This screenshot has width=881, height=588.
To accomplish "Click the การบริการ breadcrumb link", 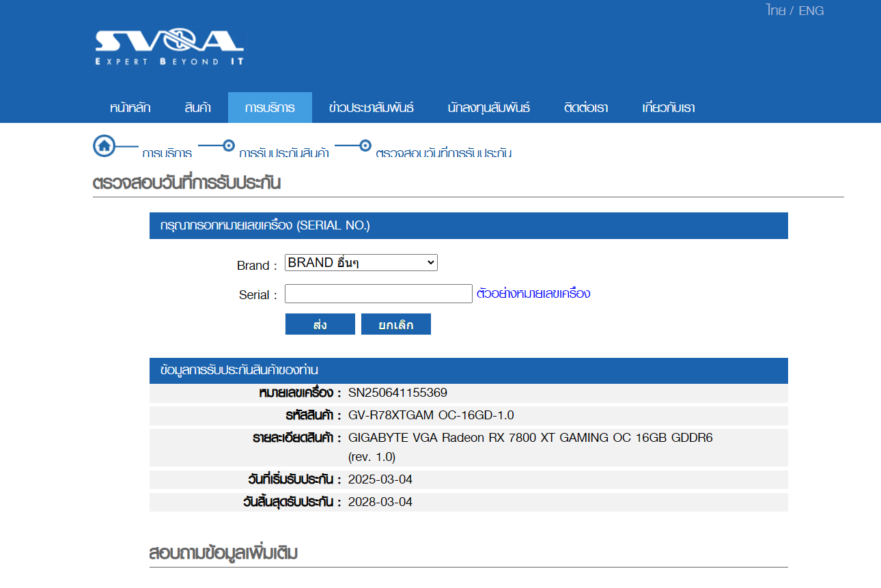I will point(167,153).
